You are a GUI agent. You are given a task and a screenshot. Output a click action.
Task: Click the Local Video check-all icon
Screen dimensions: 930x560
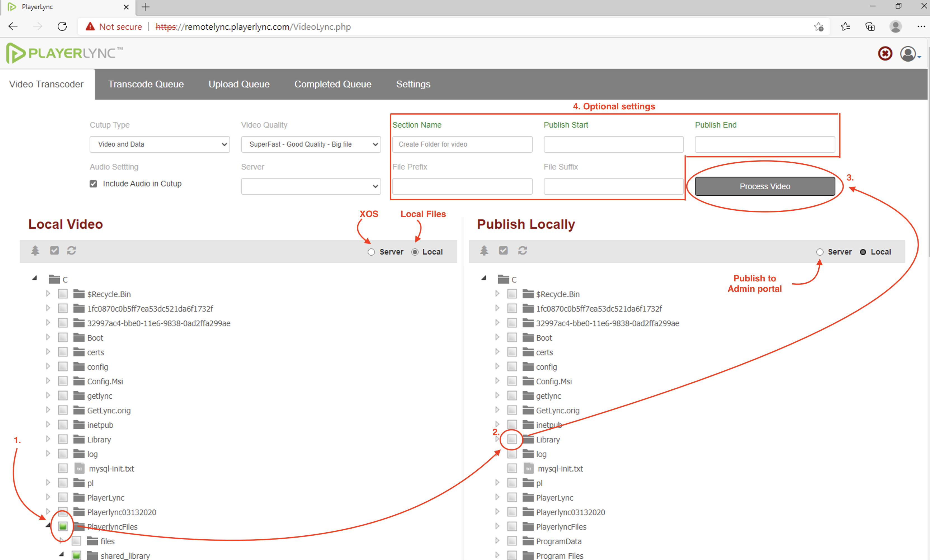[54, 251]
